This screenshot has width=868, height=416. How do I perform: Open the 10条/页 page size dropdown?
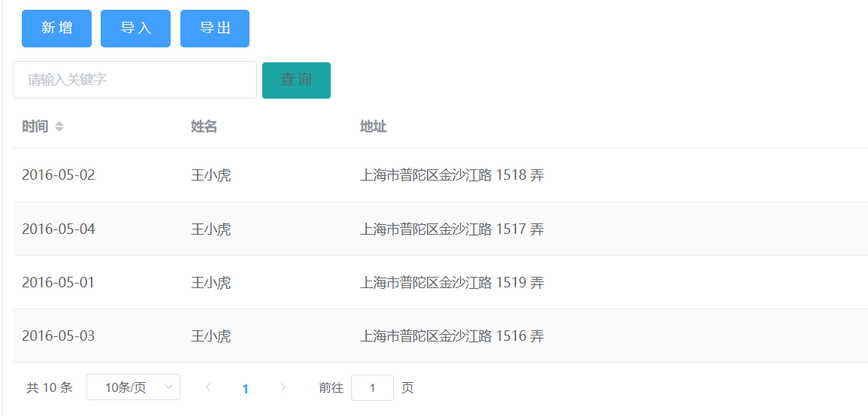click(x=133, y=387)
